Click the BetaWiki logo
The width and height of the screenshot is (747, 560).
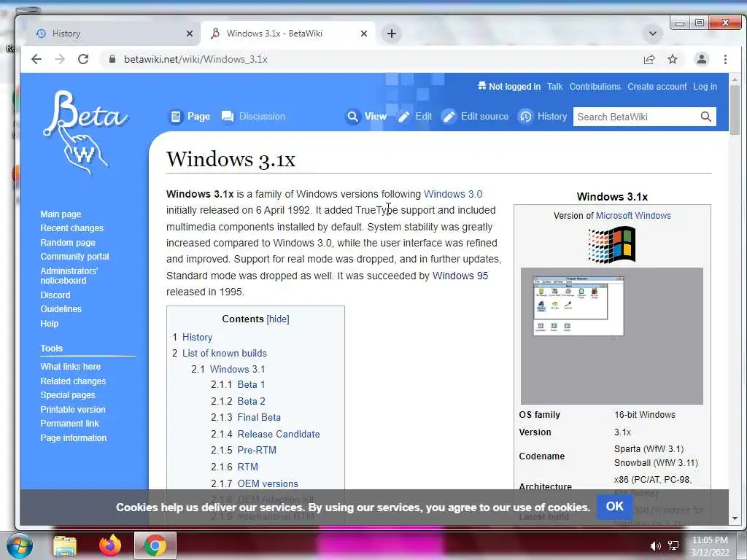click(x=85, y=132)
